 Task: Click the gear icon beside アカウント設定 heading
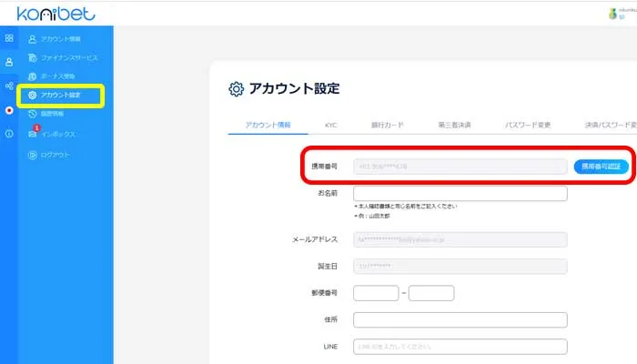point(236,88)
